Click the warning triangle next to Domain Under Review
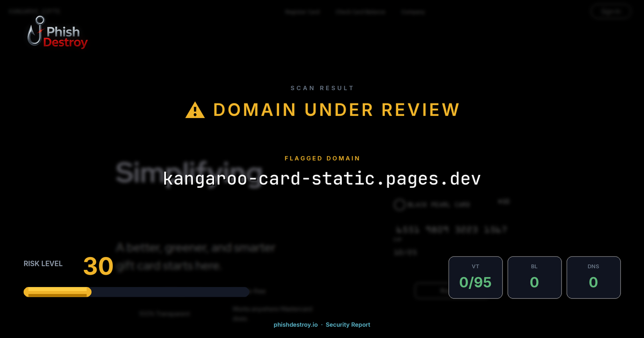The image size is (644, 338). pyautogui.click(x=195, y=109)
